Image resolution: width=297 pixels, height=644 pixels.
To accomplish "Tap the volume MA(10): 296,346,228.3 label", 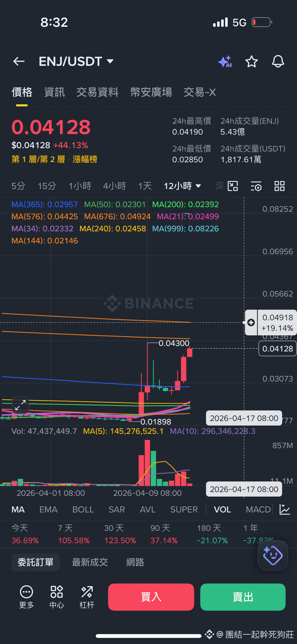I will pos(213,431).
